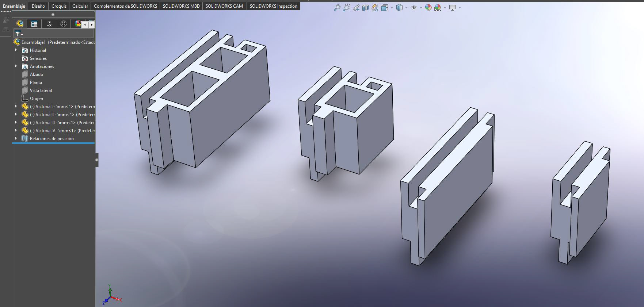Viewport: 644px width, 307px height.
Task: Click the feature tree filter funnel icon
Action: 18,34
